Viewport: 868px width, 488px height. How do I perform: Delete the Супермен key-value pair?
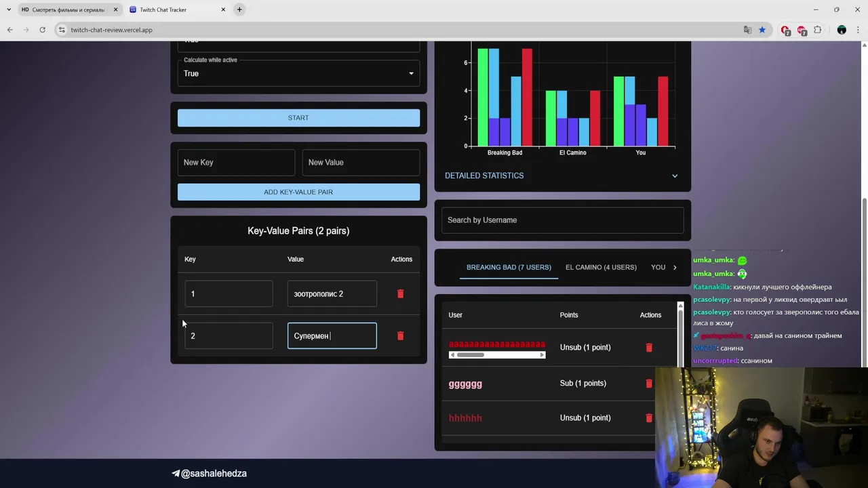click(400, 335)
